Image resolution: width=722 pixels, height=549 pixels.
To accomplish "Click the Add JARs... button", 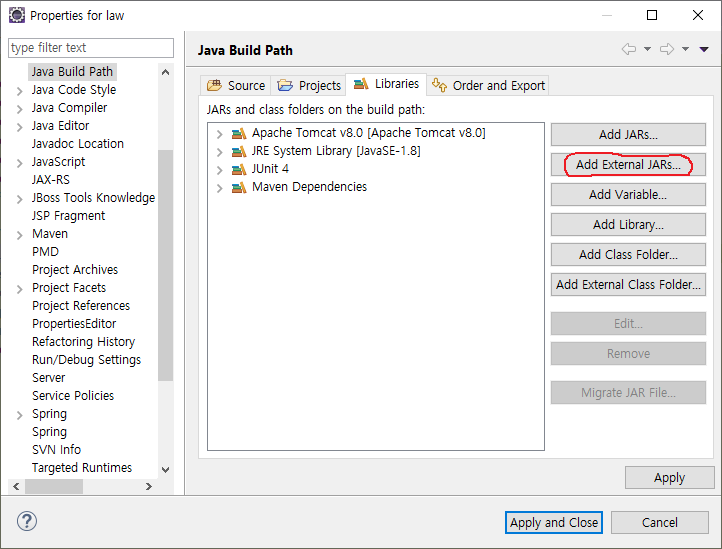I will (628, 134).
